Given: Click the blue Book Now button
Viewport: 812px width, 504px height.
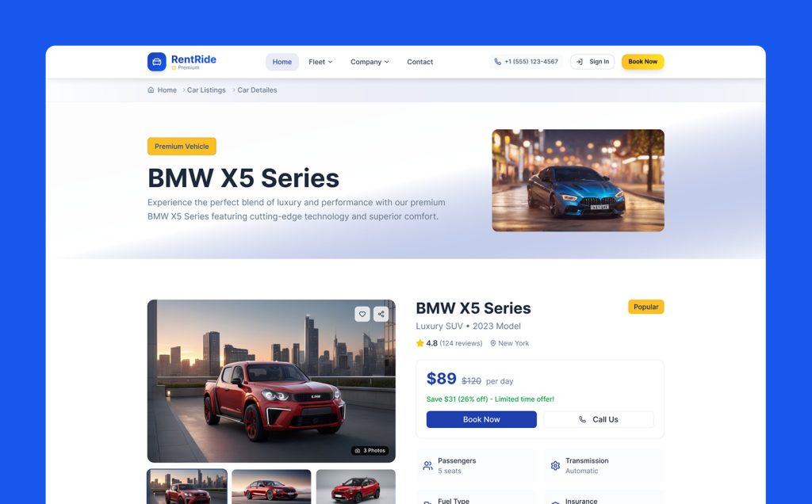Looking at the screenshot, I should point(481,420).
